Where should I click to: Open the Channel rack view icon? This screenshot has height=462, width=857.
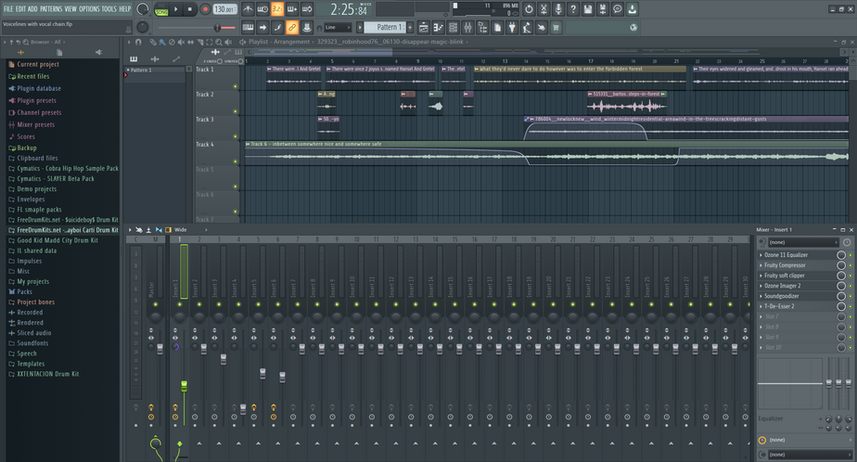click(453, 27)
